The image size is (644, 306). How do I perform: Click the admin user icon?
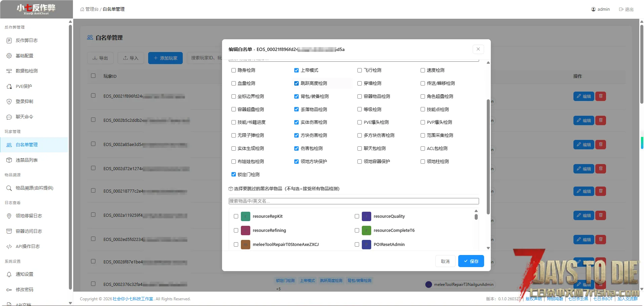593,9
